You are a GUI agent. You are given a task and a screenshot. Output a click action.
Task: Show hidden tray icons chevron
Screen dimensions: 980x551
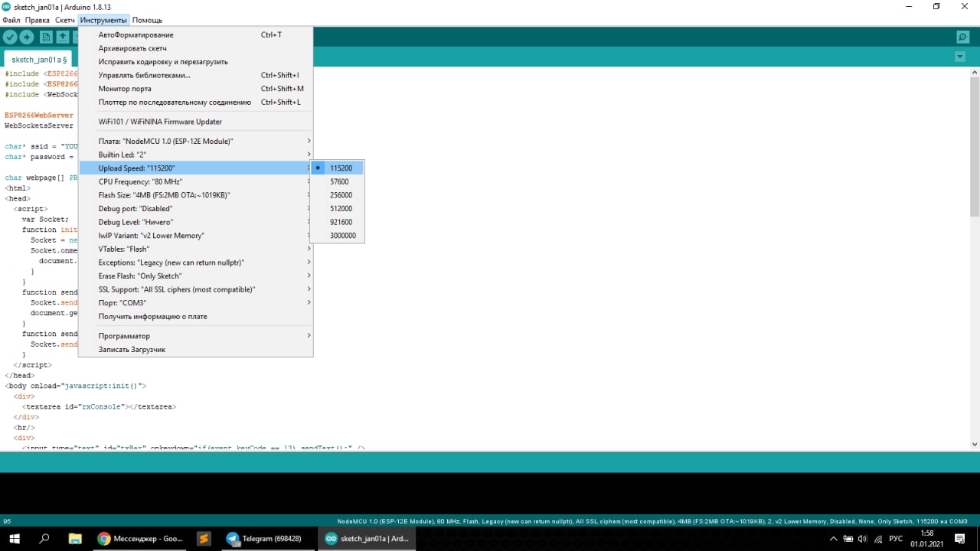833,539
